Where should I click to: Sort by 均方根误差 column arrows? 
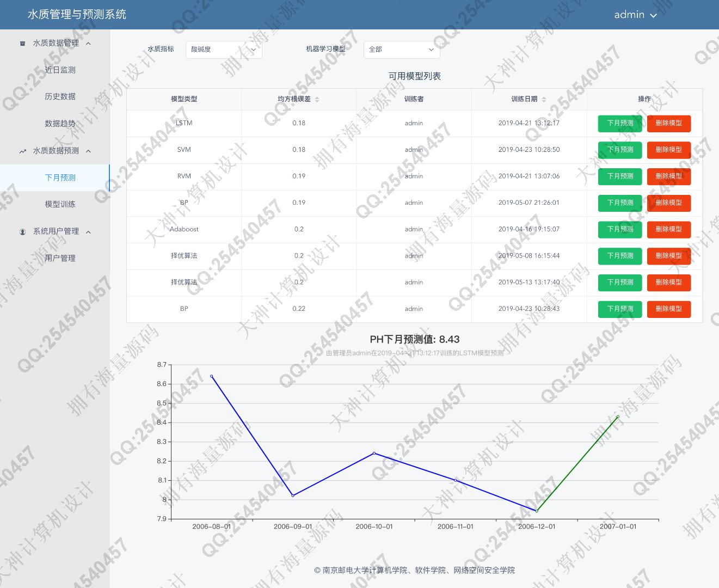[317, 99]
